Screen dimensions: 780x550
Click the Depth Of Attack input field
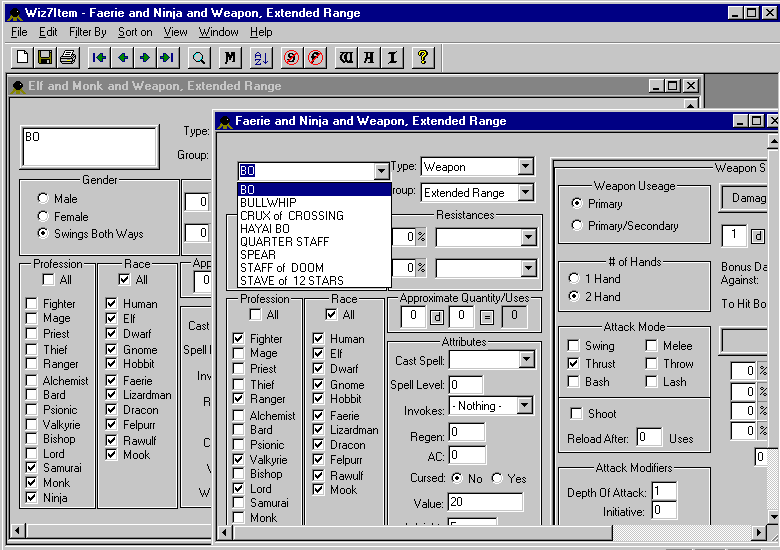click(664, 491)
